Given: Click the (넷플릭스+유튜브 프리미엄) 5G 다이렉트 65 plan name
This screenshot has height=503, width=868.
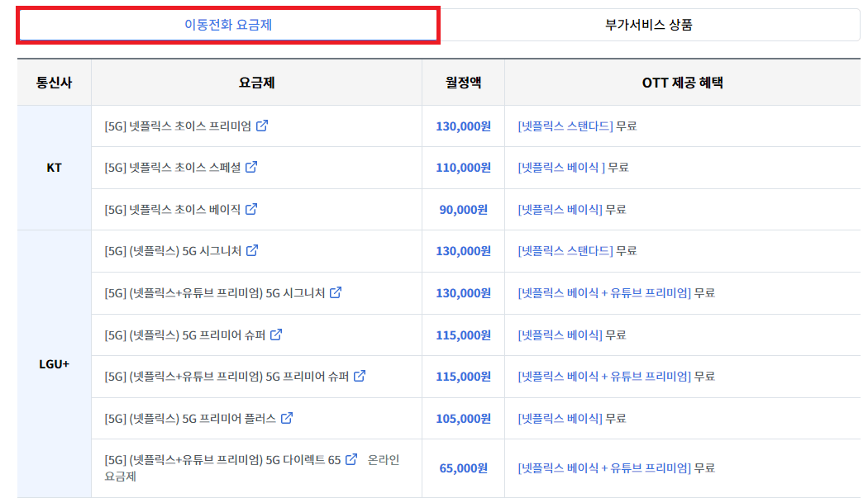Looking at the screenshot, I should click(x=222, y=460).
